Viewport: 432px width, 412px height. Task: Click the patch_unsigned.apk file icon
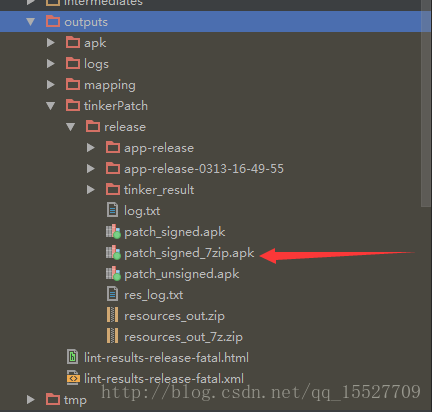click(113, 273)
